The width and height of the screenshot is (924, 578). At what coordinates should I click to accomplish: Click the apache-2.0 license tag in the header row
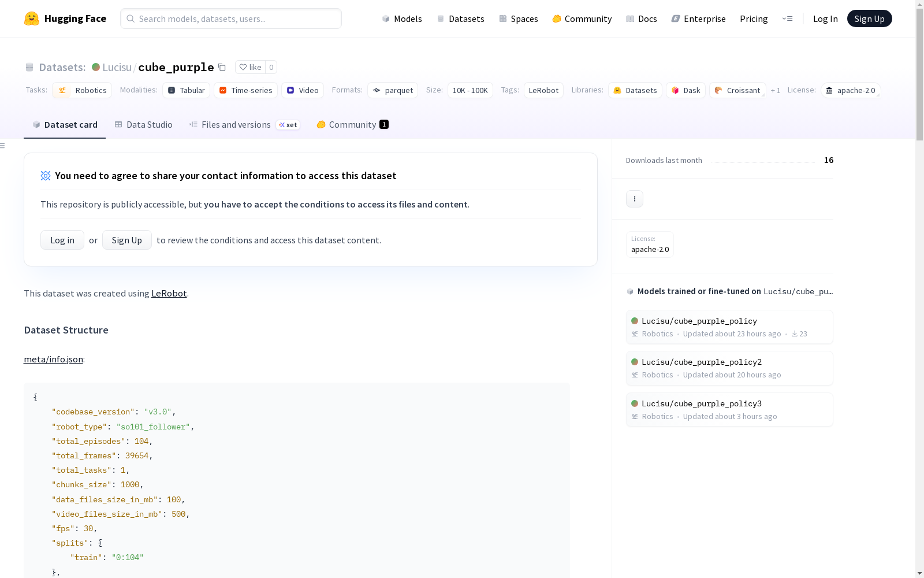click(x=850, y=90)
